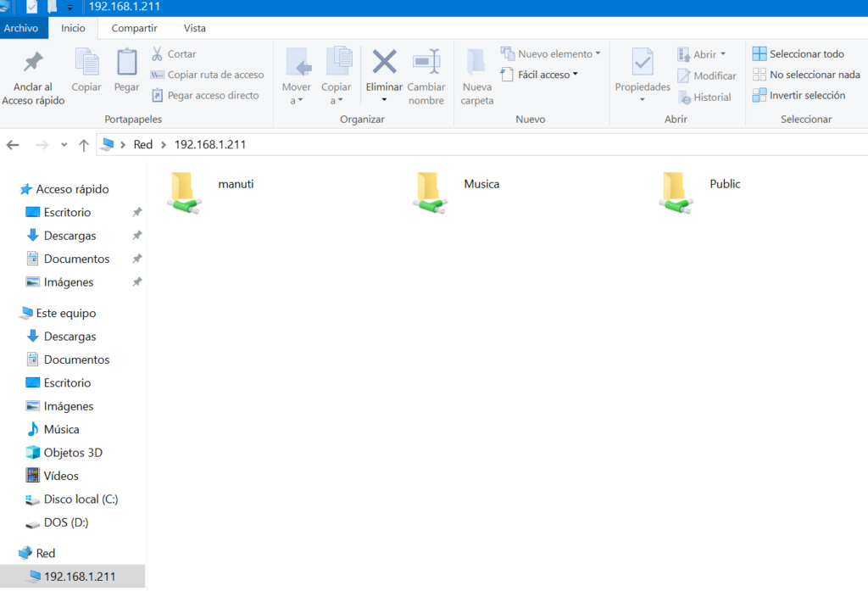Click the Modificar button
Image resolution: width=868 pixels, height=591 pixels.
(x=707, y=75)
